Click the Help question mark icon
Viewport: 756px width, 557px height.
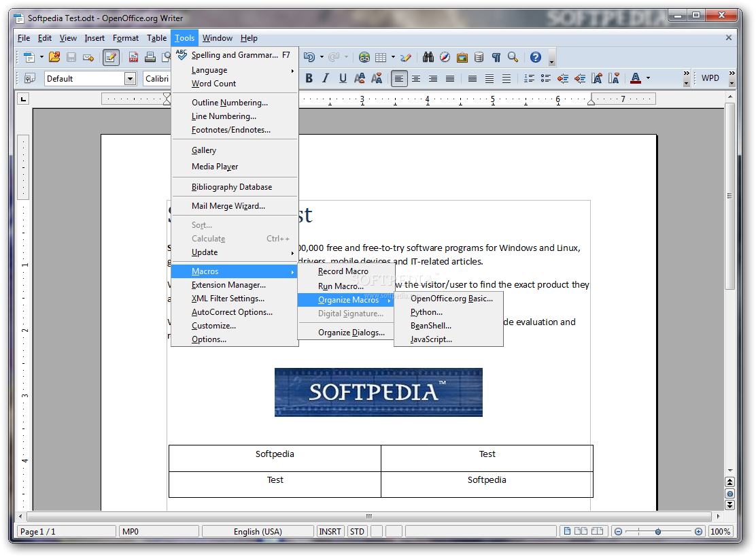tap(536, 57)
